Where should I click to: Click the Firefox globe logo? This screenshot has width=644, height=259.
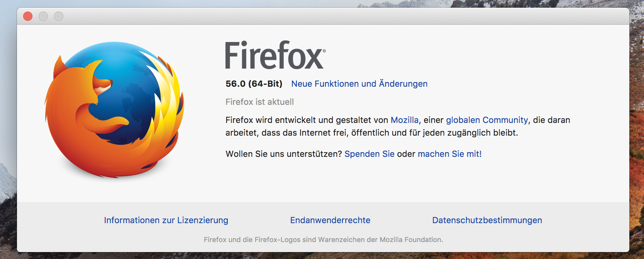coord(114,110)
